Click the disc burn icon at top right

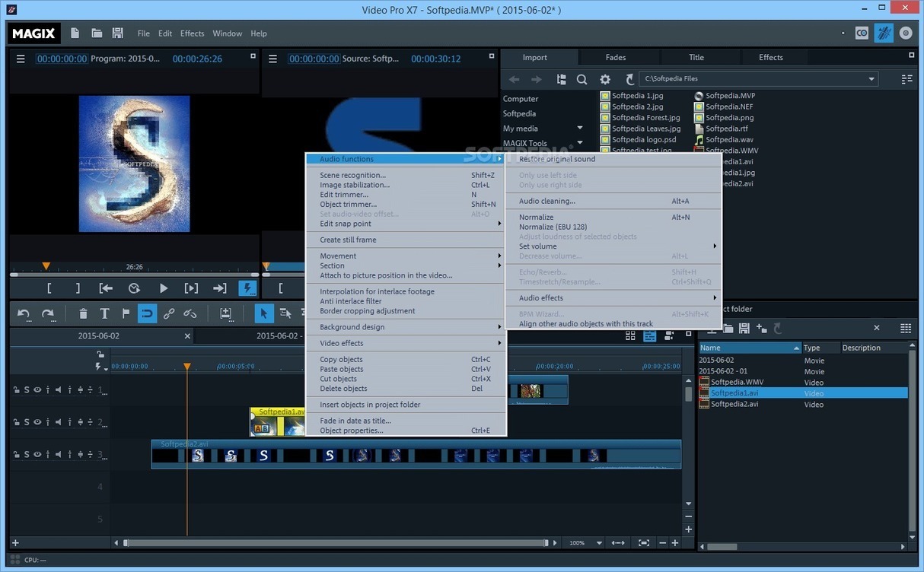906,33
